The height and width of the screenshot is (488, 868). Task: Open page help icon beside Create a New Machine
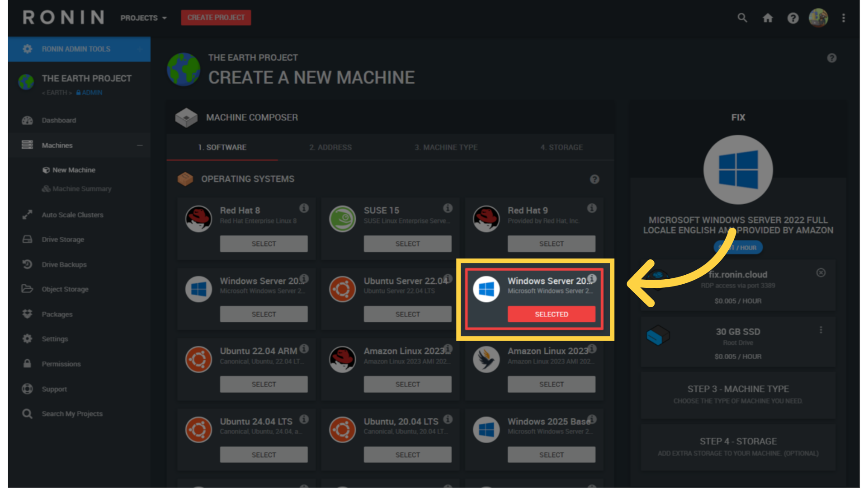(x=832, y=58)
